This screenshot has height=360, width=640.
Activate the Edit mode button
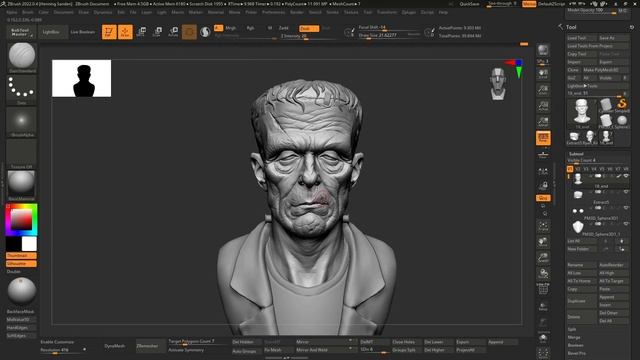tap(109, 32)
